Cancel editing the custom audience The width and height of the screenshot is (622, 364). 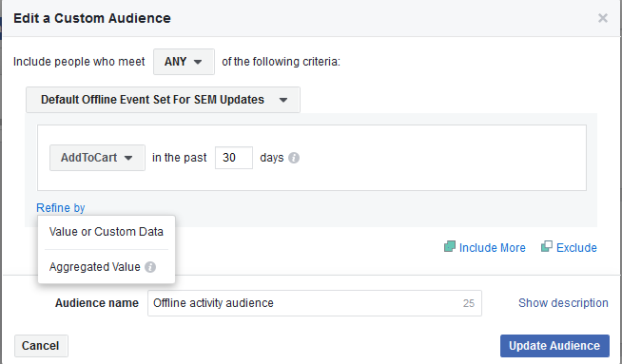tap(41, 346)
